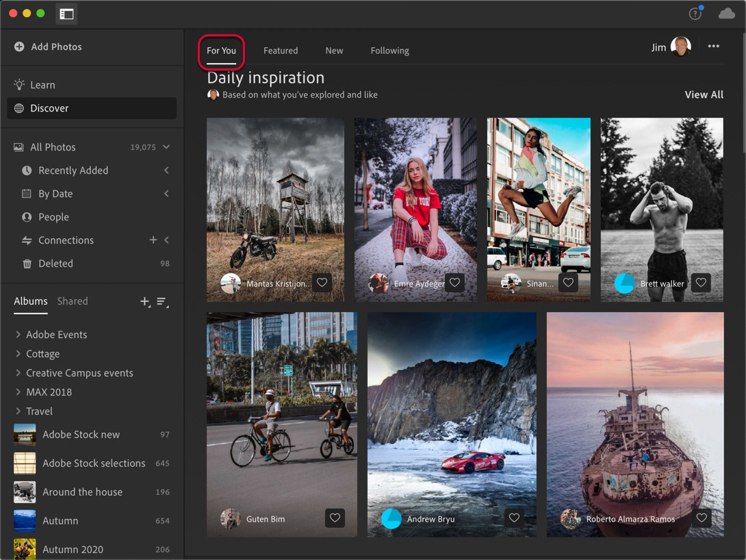Switch to the For You tab
Image resolution: width=746 pixels, height=560 pixels.
(221, 51)
